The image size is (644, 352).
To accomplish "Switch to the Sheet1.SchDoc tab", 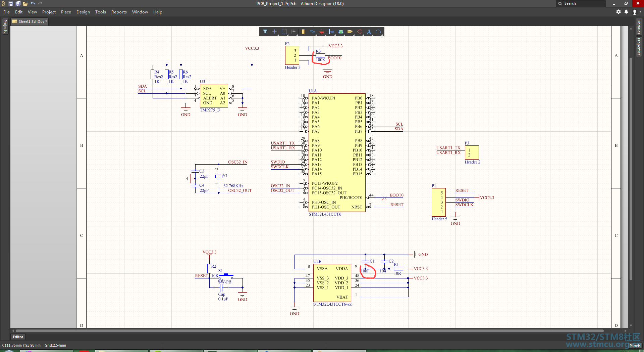I will coord(30,21).
